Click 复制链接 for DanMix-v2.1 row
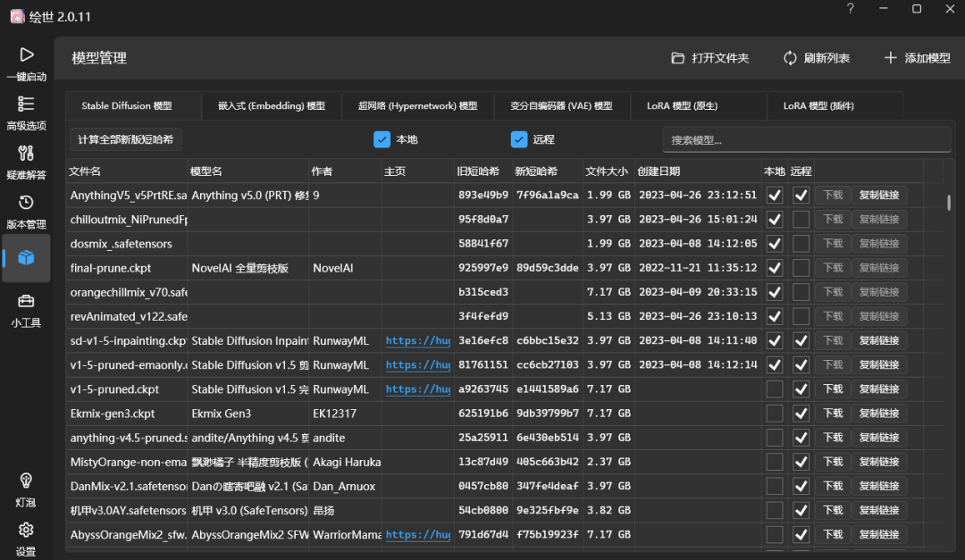The width and height of the screenshot is (965, 560). [879, 486]
